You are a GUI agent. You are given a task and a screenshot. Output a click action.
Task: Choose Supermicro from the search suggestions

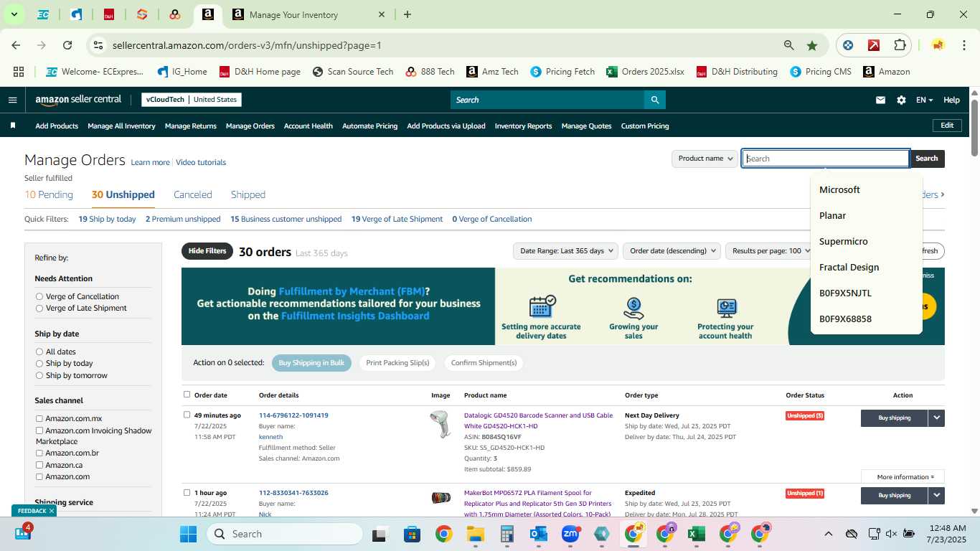[844, 242]
